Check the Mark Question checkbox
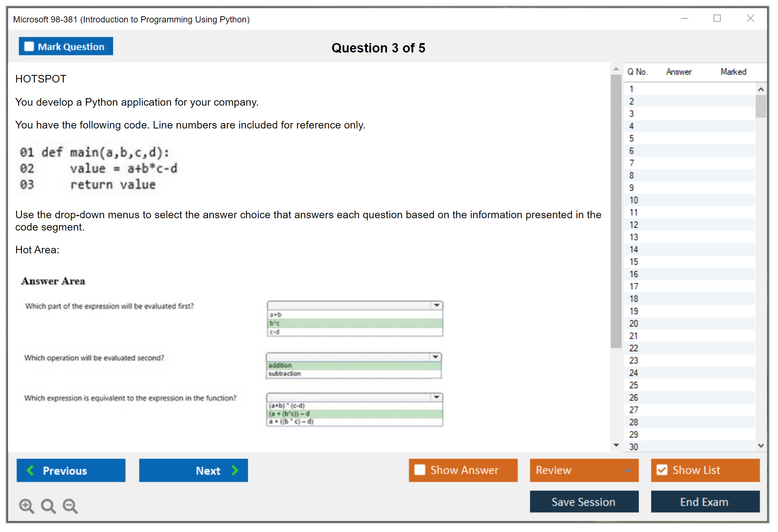Image resolution: width=778 pixels, height=532 pixels. click(29, 46)
